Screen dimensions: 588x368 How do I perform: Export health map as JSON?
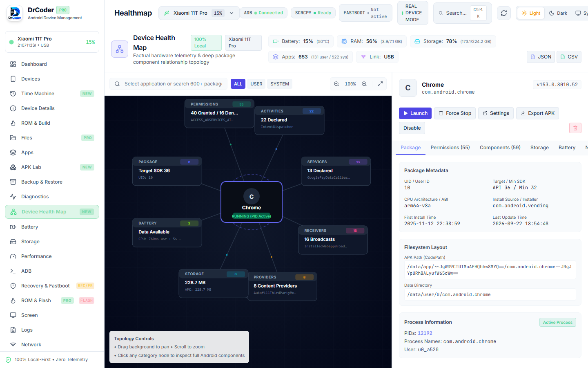pyautogui.click(x=541, y=57)
